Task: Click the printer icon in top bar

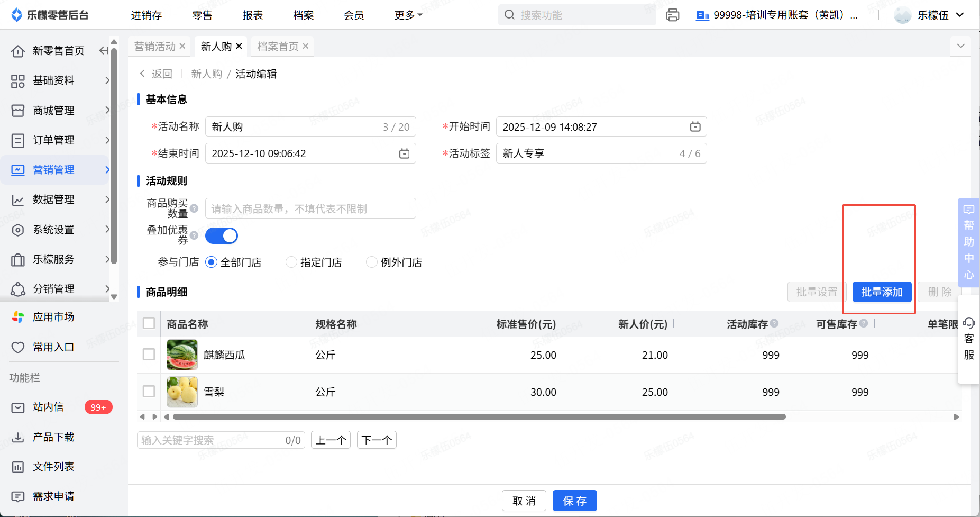Action: tap(672, 15)
